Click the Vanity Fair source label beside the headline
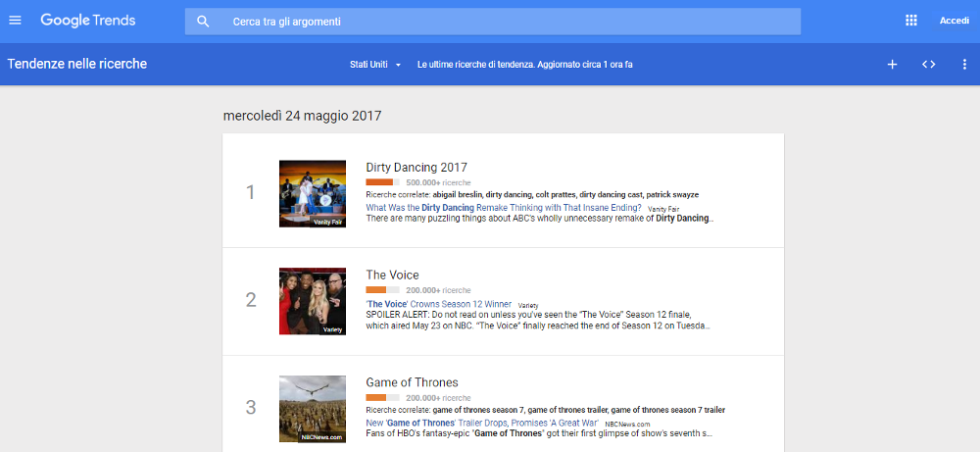Viewport: 980px width, 452px height. (x=663, y=209)
